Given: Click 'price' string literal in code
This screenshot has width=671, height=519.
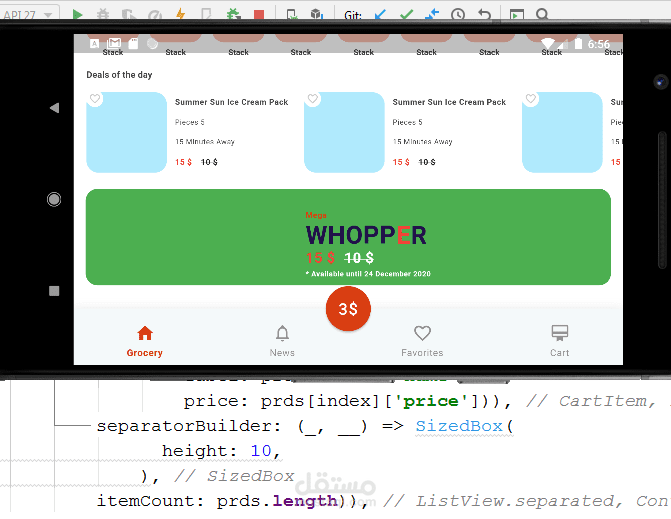Looking at the screenshot, I should 431,401.
